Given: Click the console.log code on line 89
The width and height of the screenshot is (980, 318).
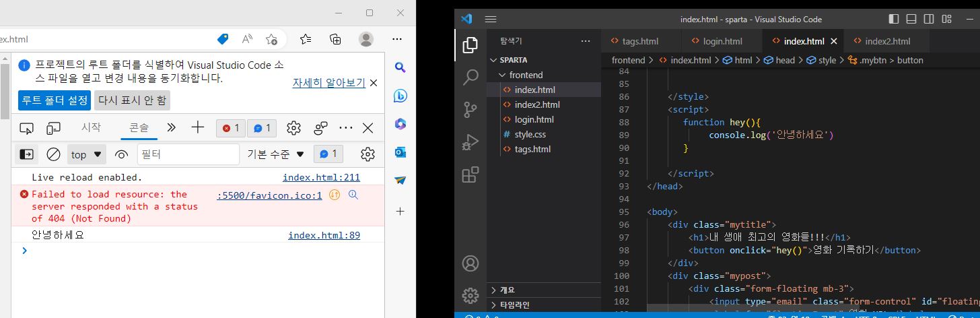Looking at the screenshot, I should click(771, 135).
